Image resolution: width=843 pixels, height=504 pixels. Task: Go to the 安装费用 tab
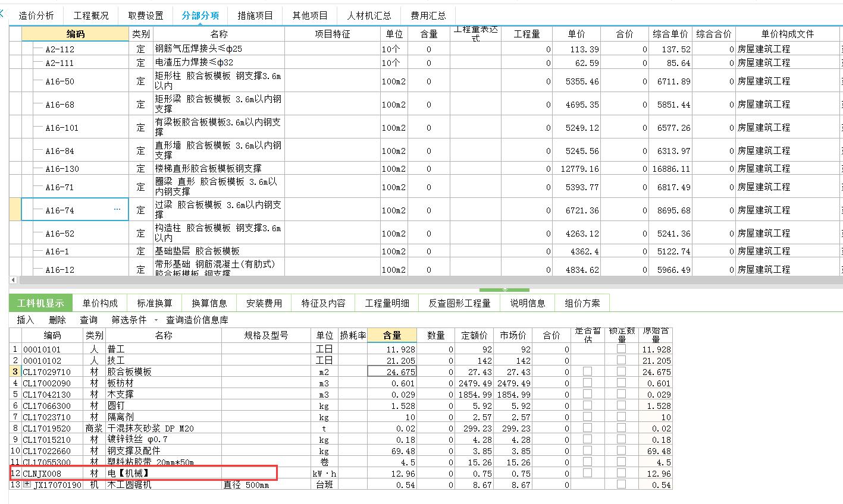[x=264, y=303]
